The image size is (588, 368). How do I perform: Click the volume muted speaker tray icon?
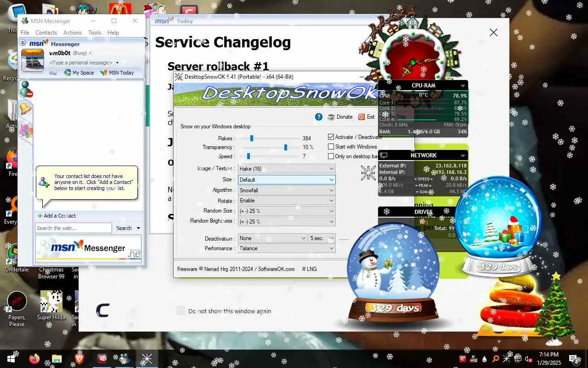pyautogui.click(x=528, y=358)
